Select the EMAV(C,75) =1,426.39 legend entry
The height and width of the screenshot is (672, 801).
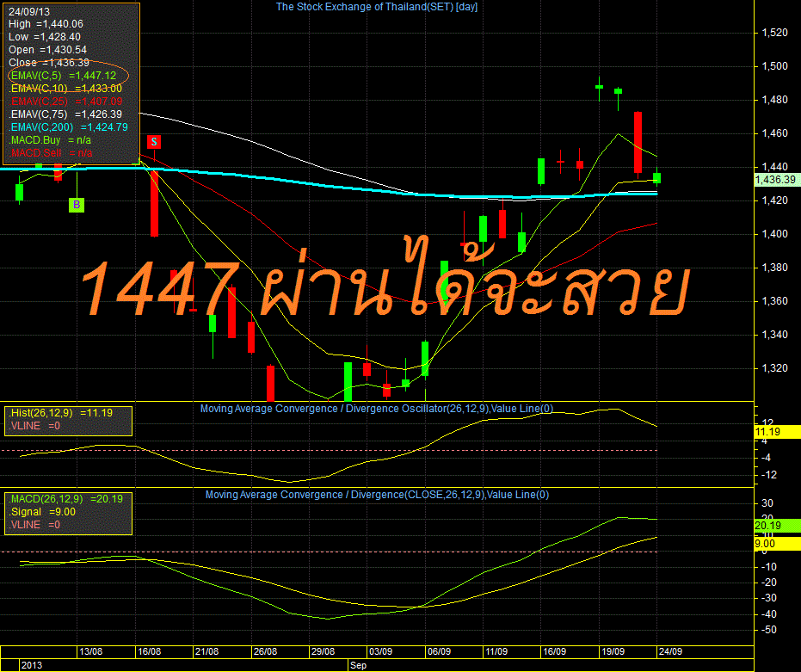(x=65, y=114)
